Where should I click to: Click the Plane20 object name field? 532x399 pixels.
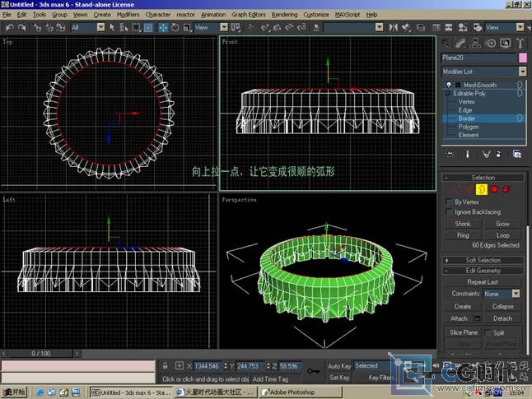point(478,58)
